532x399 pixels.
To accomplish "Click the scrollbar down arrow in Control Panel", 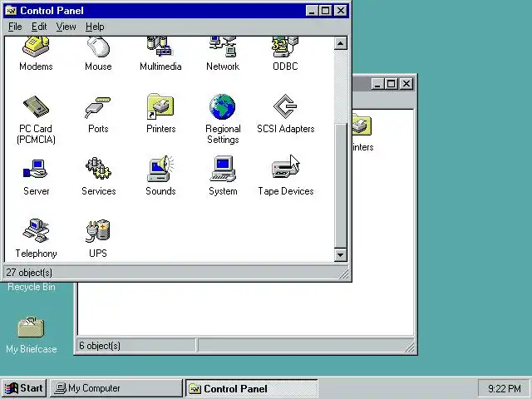I will click(341, 255).
